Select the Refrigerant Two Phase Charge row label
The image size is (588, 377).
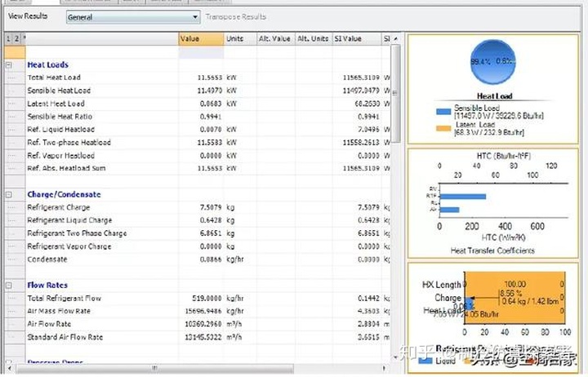pos(77,233)
